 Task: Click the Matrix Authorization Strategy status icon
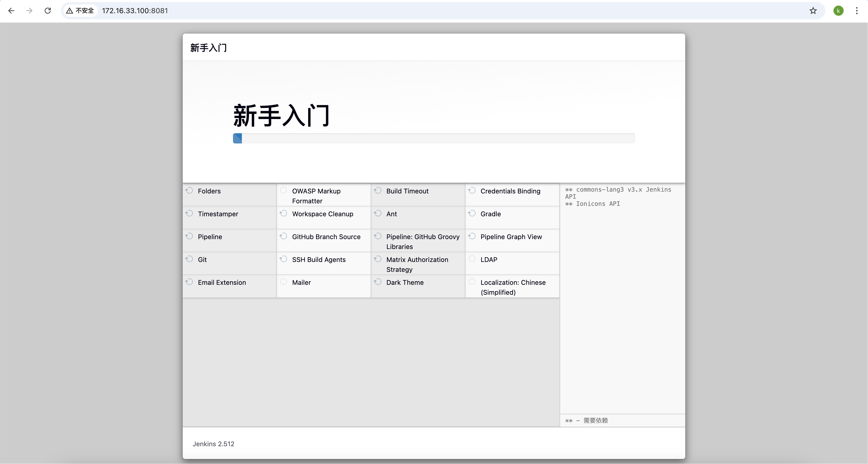coord(378,259)
